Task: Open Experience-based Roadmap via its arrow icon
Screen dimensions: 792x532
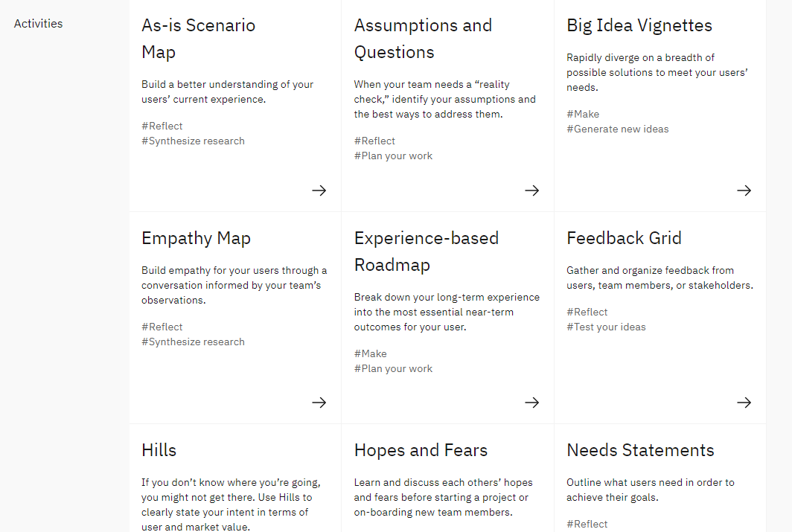Action: click(531, 403)
